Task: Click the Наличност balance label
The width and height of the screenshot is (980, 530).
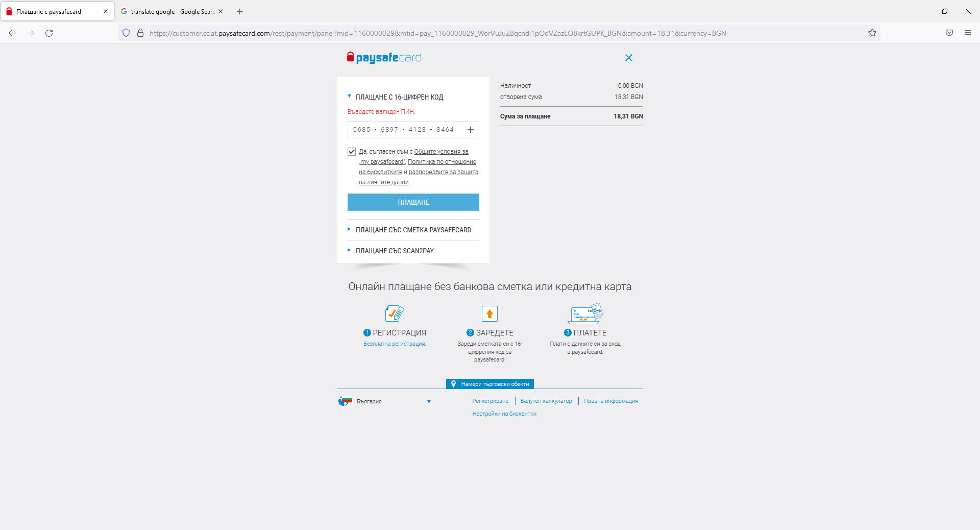Action: [x=516, y=86]
